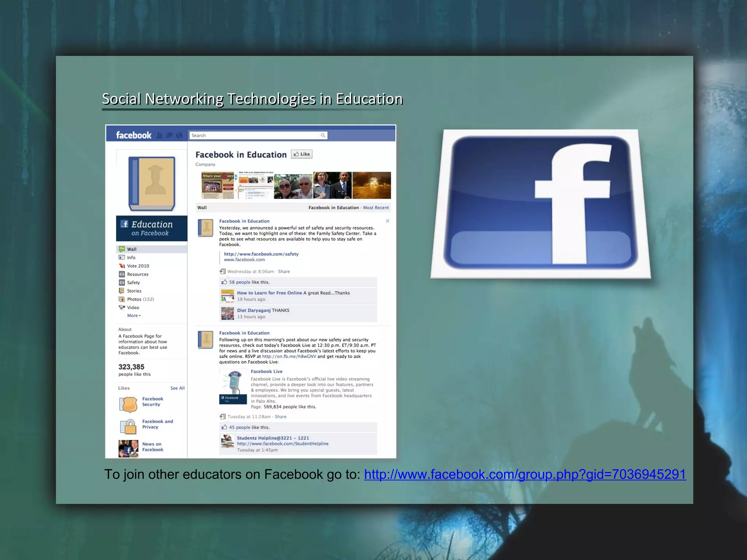Click thumbs-up icon beside 58 people like this
Viewport: 747px width, 560px height.
(x=224, y=282)
